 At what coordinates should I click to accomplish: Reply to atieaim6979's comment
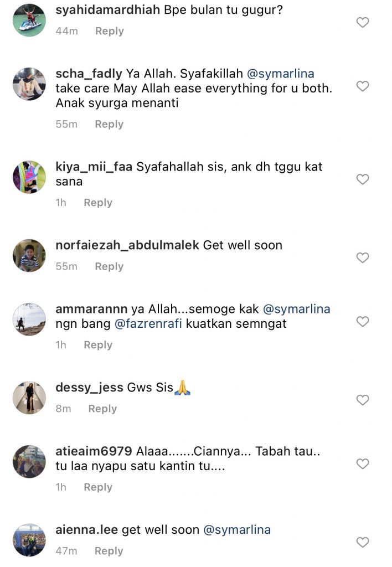pos(98,487)
